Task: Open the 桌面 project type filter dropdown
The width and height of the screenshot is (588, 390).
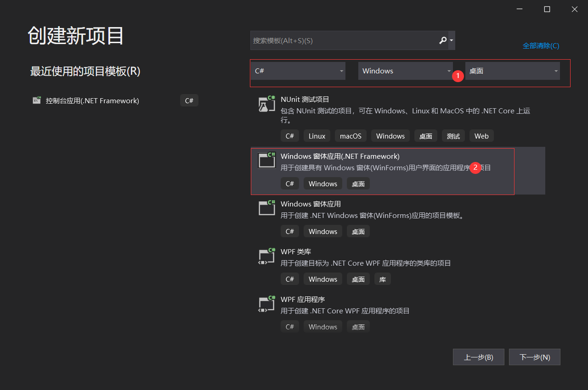Action: click(513, 71)
